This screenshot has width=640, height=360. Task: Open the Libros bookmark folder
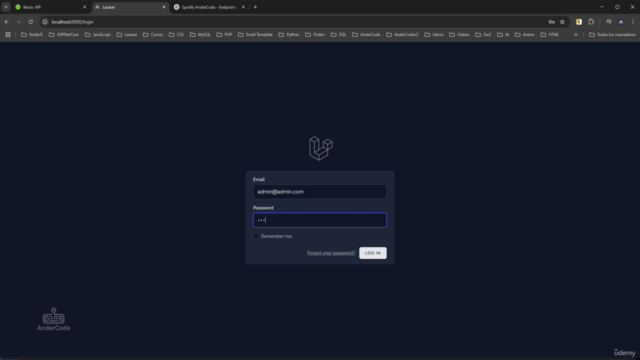point(434,35)
